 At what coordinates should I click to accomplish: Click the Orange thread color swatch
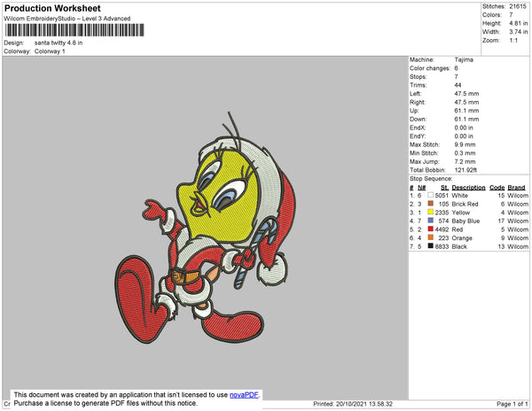(x=431, y=237)
